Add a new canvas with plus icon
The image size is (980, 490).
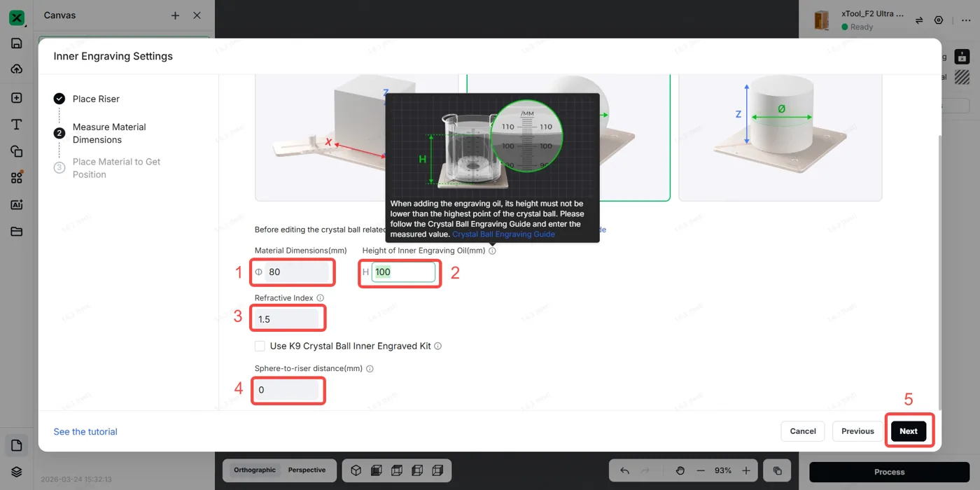pyautogui.click(x=175, y=15)
